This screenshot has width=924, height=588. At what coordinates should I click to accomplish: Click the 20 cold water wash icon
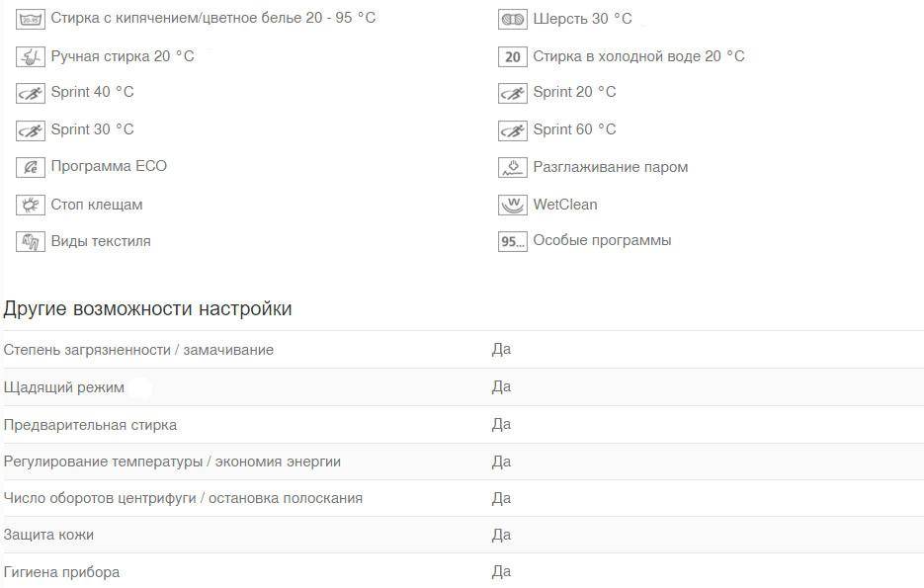[x=513, y=57]
